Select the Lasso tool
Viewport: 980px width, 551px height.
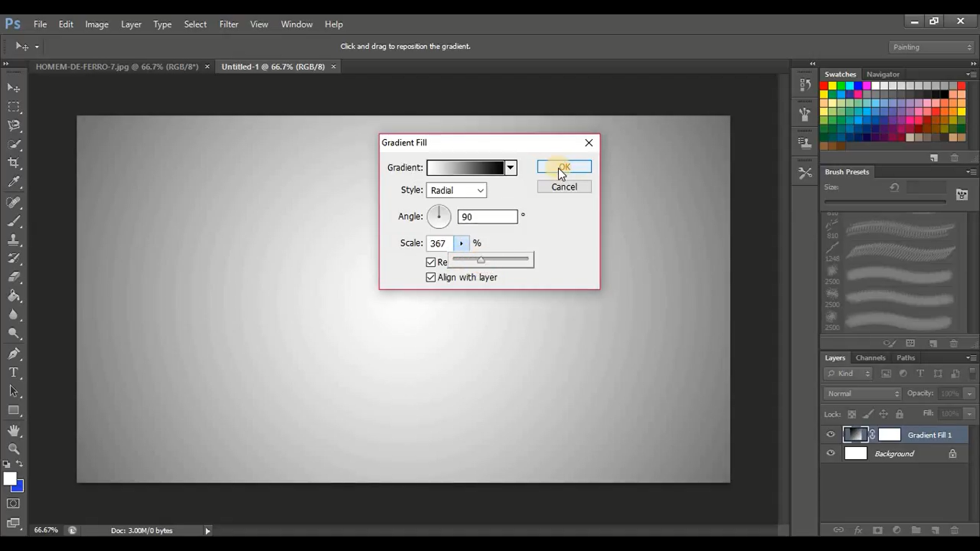pos(14,125)
